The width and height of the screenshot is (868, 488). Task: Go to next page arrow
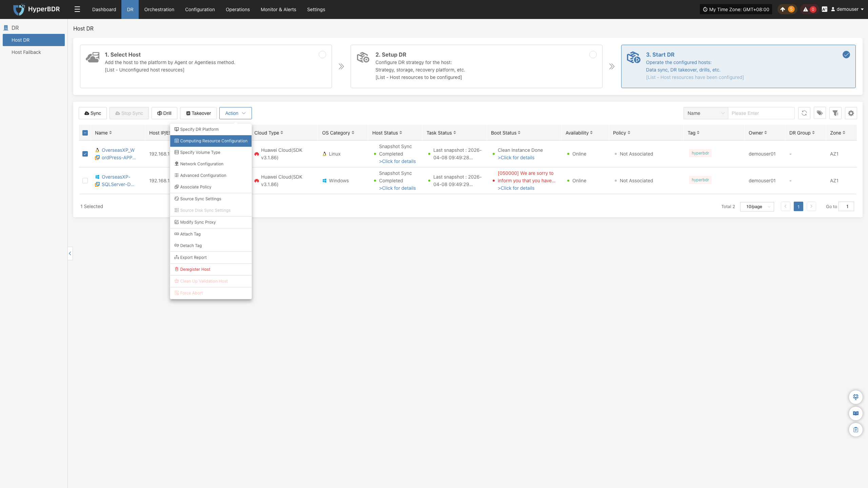pos(811,206)
